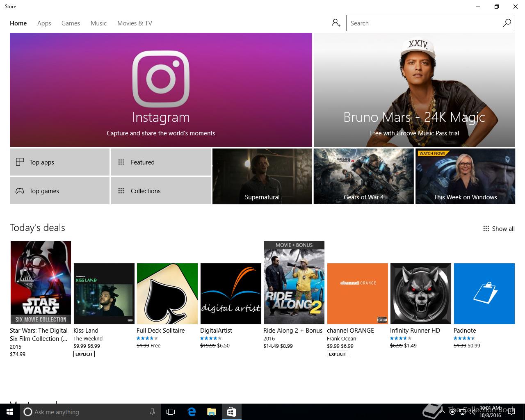Click the Top games tile
The image size is (525, 420).
59,191
